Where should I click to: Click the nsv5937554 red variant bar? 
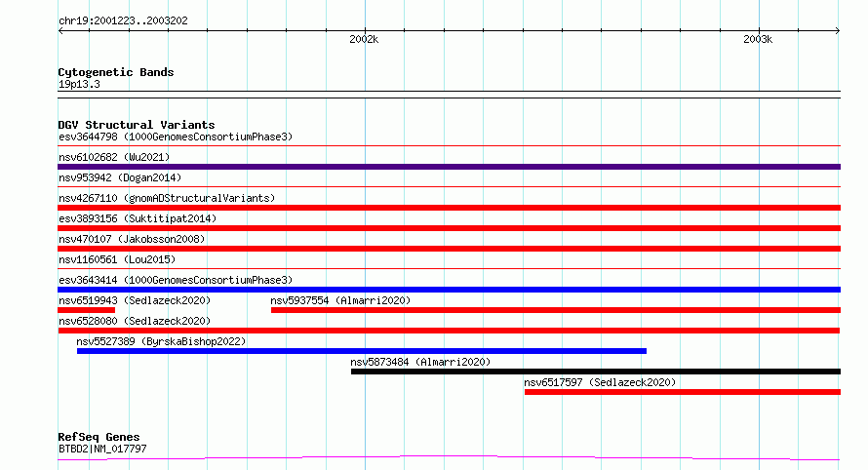556,310
